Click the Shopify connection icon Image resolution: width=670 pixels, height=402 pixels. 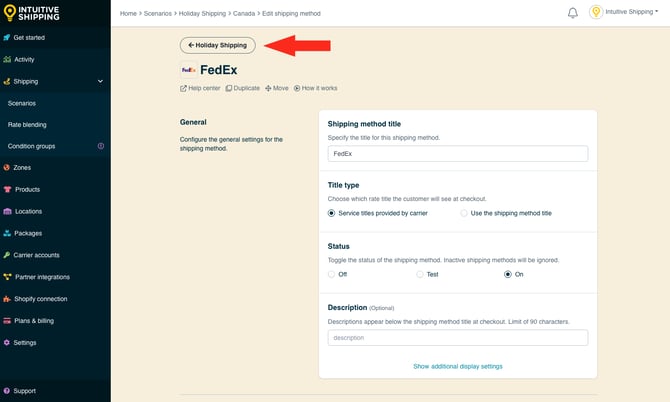pyautogui.click(x=7, y=299)
